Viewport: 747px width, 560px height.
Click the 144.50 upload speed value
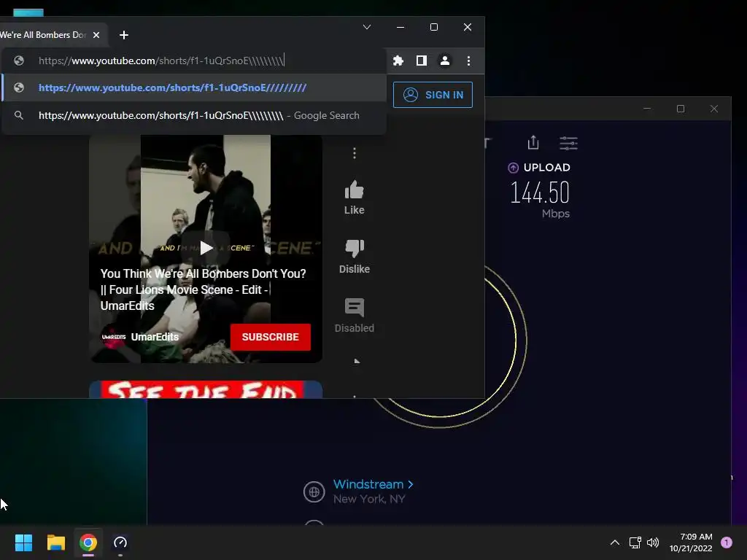[x=540, y=192]
